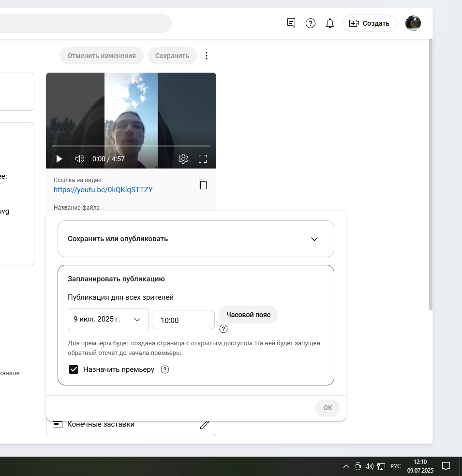Open the video player settings gear
The width and height of the screenshot is (462, 476).
(x=183, y=159)
